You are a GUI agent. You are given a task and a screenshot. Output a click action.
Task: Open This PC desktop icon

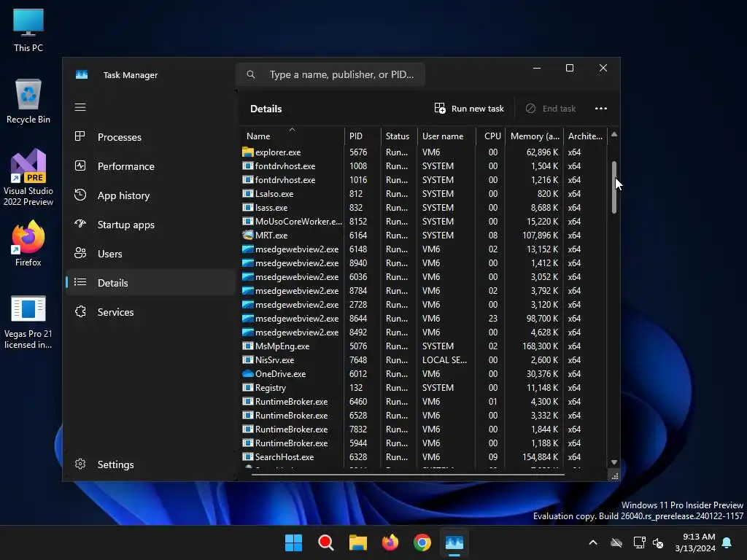[x=28, y=30]
